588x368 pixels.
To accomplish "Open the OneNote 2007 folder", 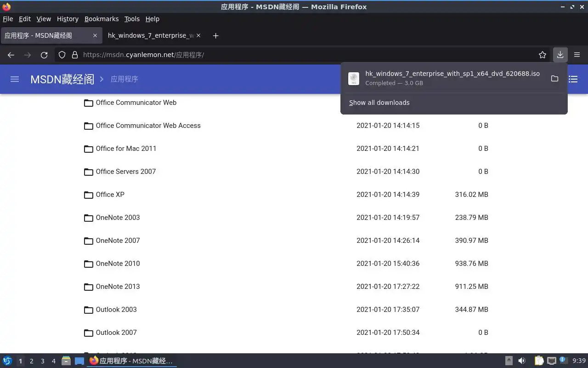I will 118,241.
